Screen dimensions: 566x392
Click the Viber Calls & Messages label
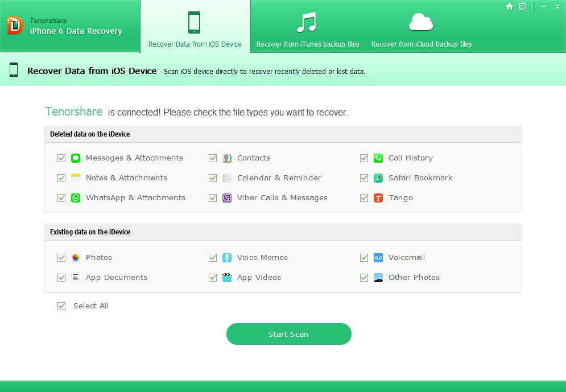tap(282, 198)
